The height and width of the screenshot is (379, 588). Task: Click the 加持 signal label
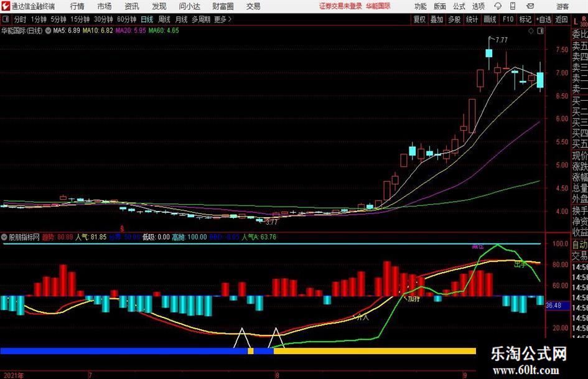[x=414, y=299]
